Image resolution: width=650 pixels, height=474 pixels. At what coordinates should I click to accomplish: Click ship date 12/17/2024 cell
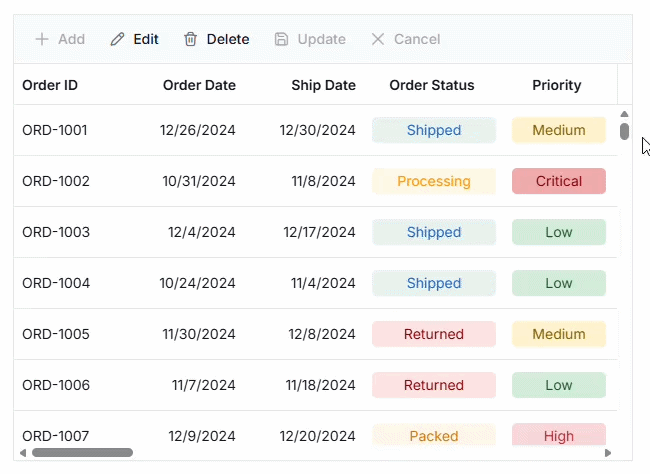319,232
